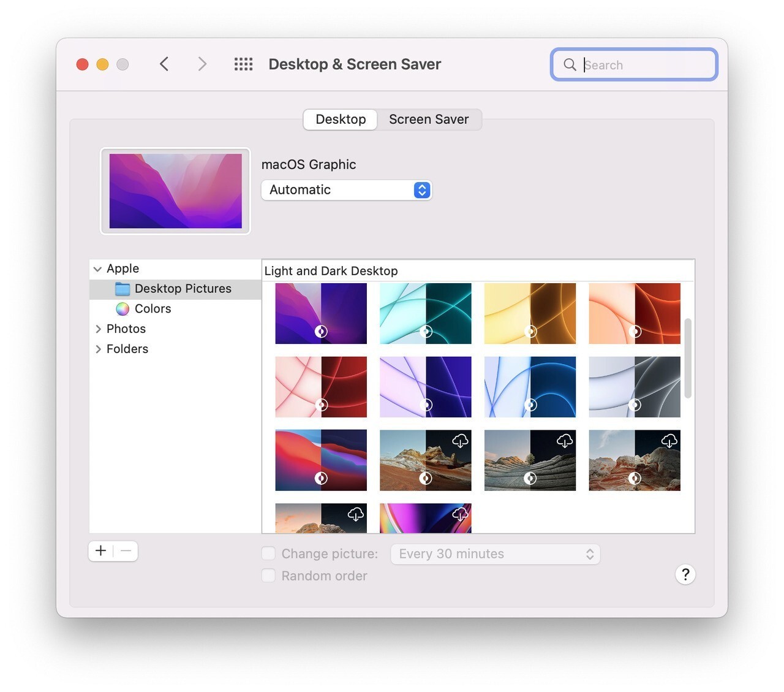Image resolution: width=784 pixels, height=692 pixels.
Task: Open the Every 30 minutes dropdown
Action: [495, 554]
